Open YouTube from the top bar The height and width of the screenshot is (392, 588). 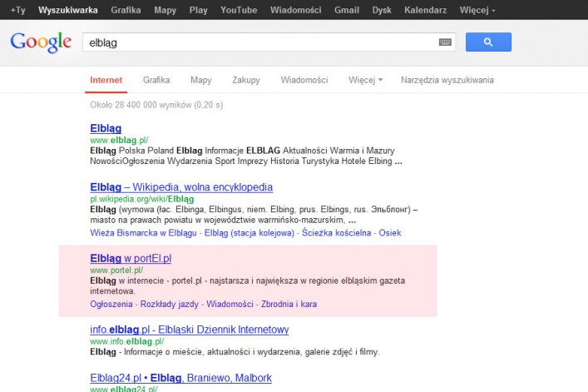click(x=239, y=10)
